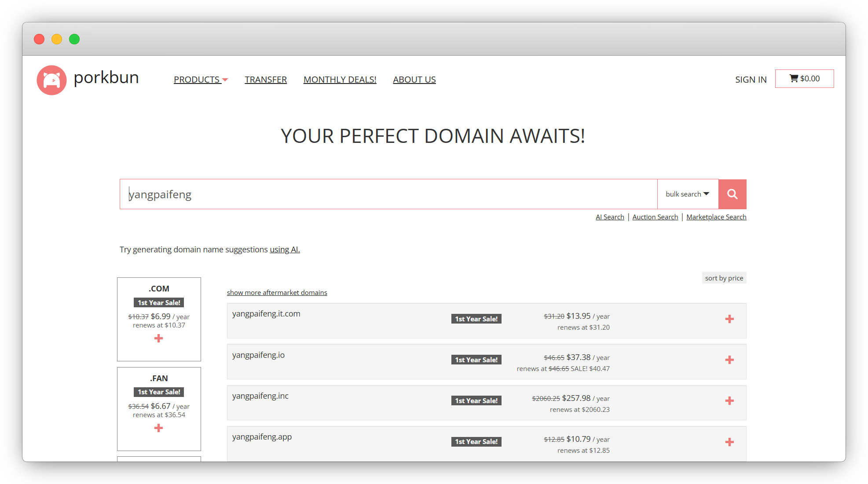Add the .FAN domain with plus icon
The image size is (868, 484).
pyautogui.click(x=159, y=428)
